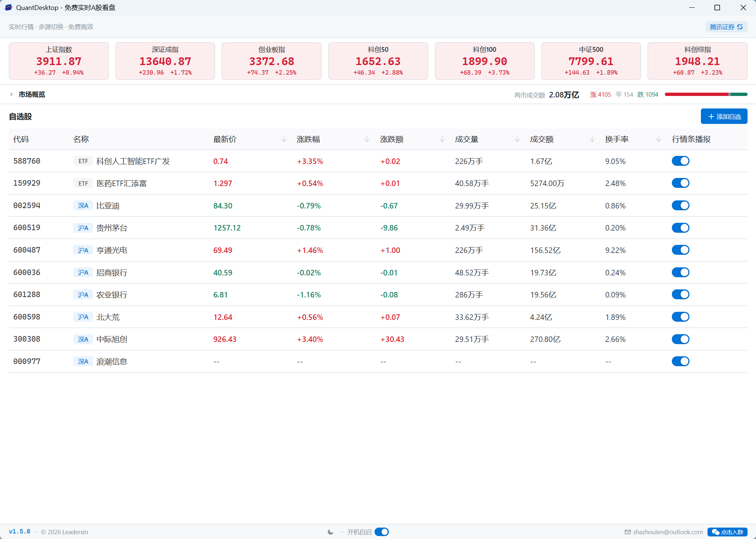Click 沪A badge for 北大荒
This screenshot has width=756, height=539.
tap(83, 317)
